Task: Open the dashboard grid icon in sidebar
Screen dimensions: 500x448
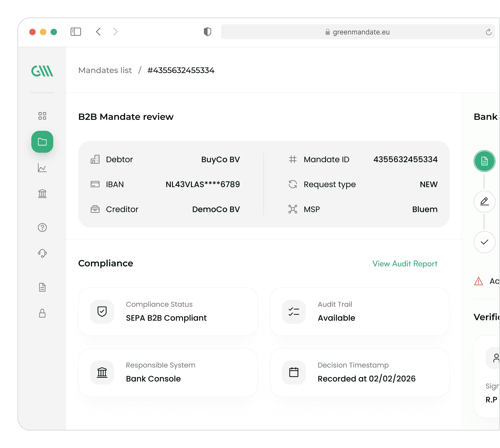Action: pyautogui.click(x=42, y=116)
